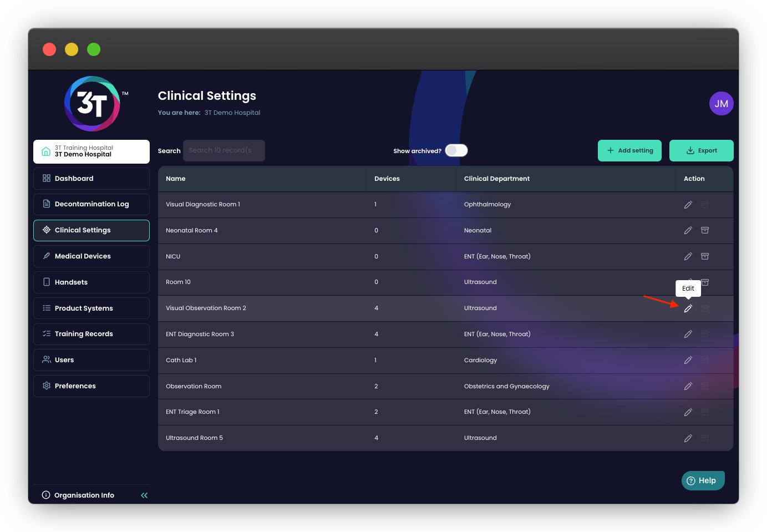This screenshot has height=532, width=767.
Task: Archive icon for Ultrasound Room 5
Action: point(705,438)
